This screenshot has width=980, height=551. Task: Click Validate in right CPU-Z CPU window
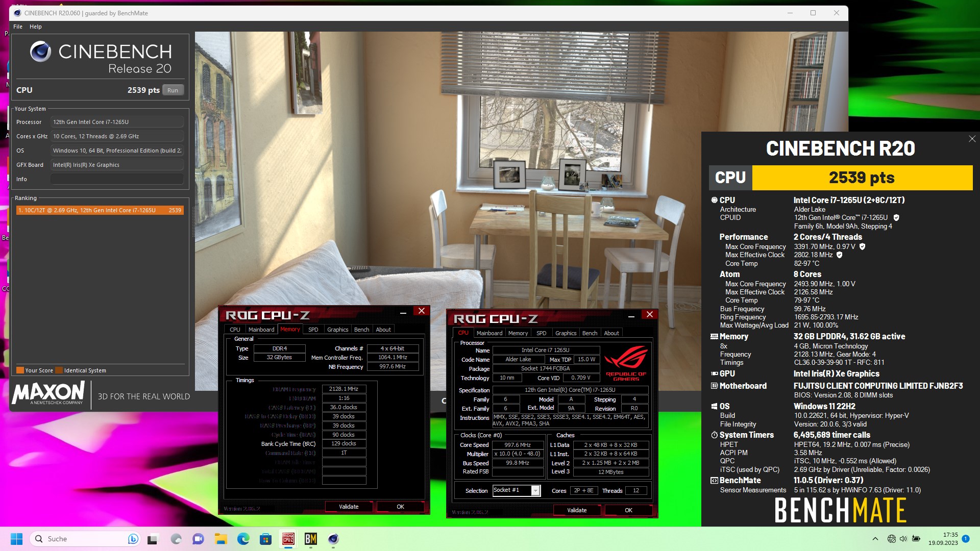pyautogui.click(x=577, y=510)
